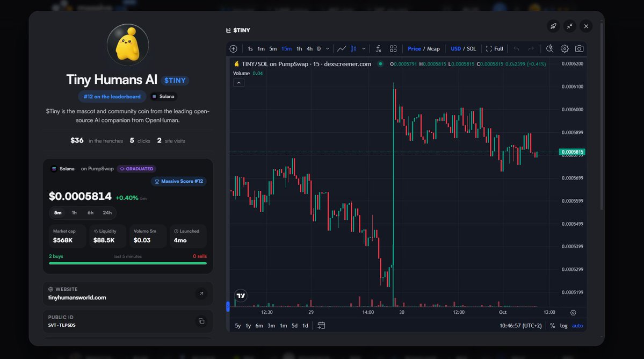Viewport: 644px width, 359px height.
Task: Open timezone menu 10:46:57 (UTC+2)
Action: [520, 326]
